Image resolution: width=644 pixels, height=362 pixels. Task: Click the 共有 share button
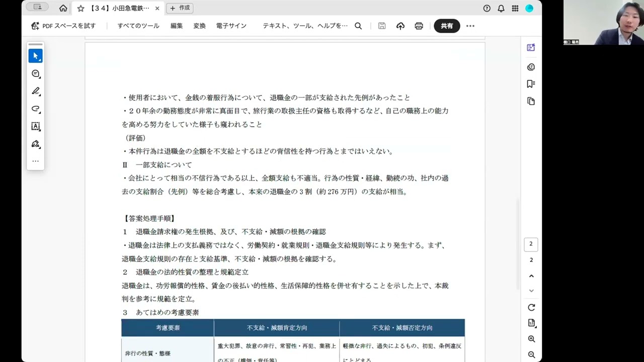447,26
